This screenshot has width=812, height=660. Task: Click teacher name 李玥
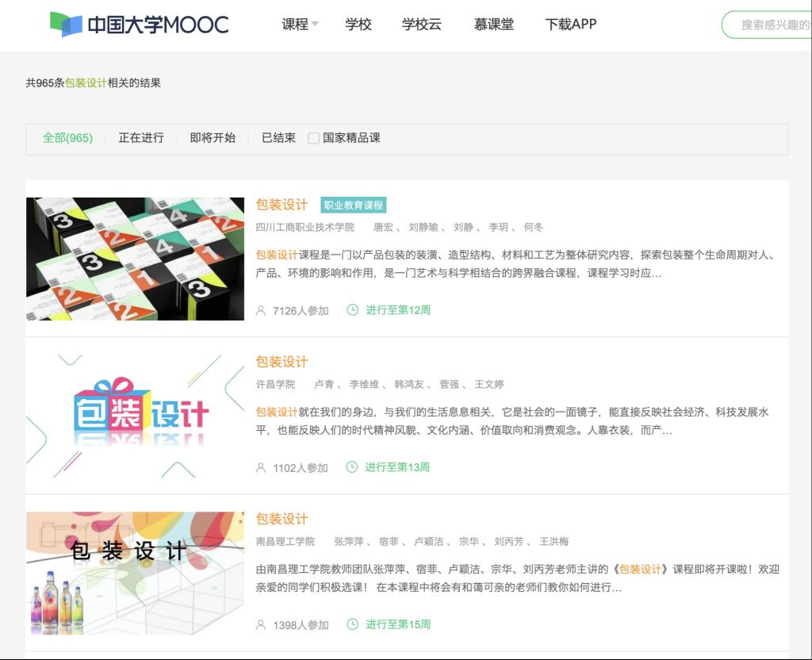coord(498,227)
